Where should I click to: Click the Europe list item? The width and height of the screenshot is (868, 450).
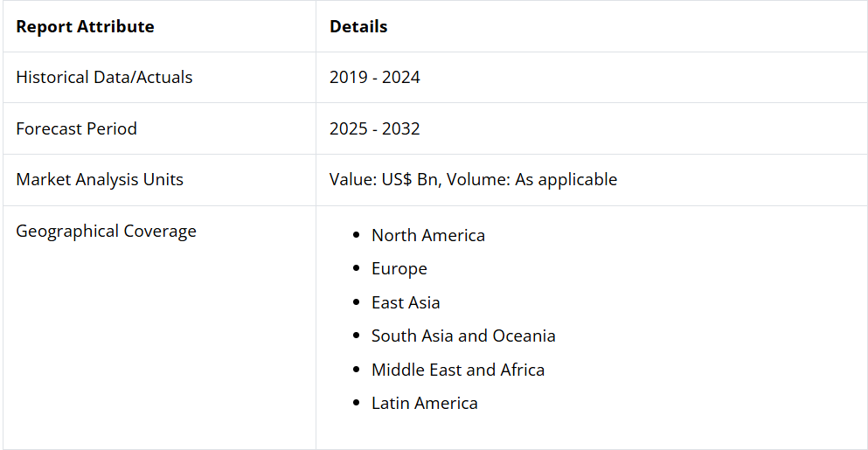pyautogui.click(x=399, y=269)
